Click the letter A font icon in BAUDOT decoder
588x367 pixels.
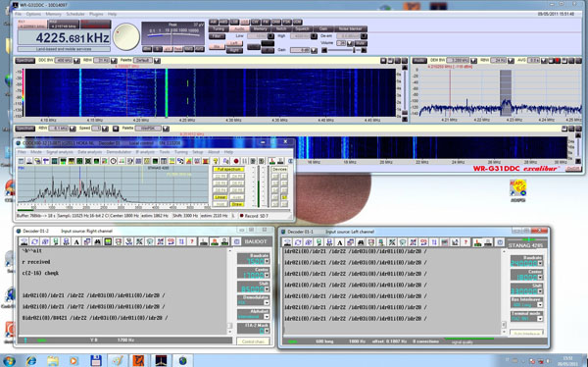click(76, 242)
